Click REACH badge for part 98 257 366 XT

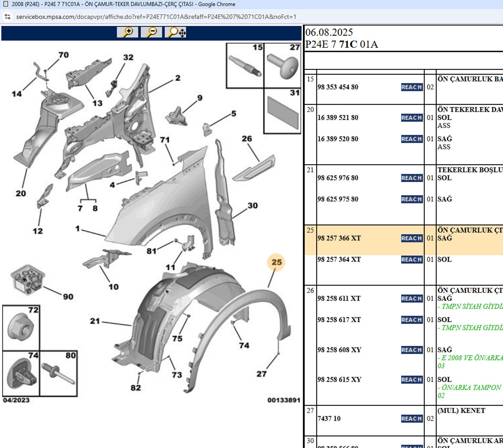pos(411,238)
